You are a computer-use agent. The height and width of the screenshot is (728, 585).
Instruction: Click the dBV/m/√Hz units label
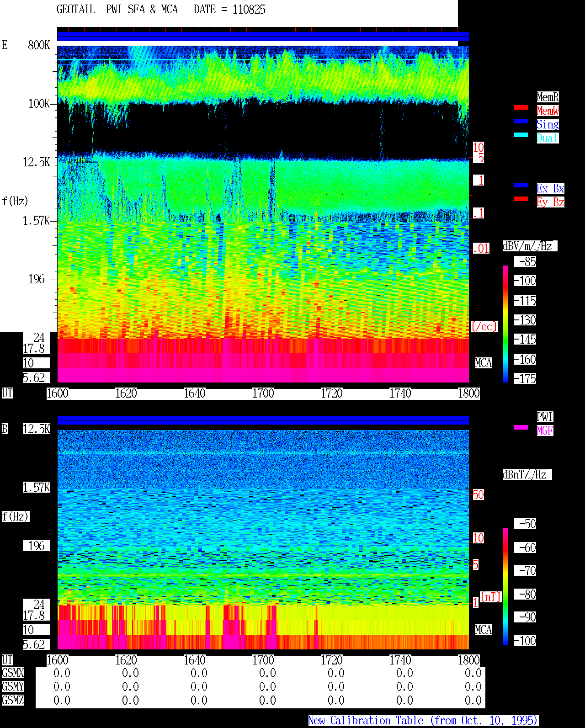[x=530, y=246]
